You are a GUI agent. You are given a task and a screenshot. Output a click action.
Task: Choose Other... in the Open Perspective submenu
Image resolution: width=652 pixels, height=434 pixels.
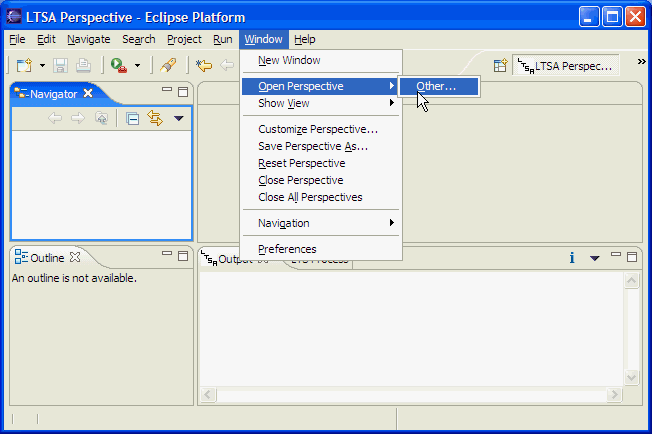click(x=439, y=86)
